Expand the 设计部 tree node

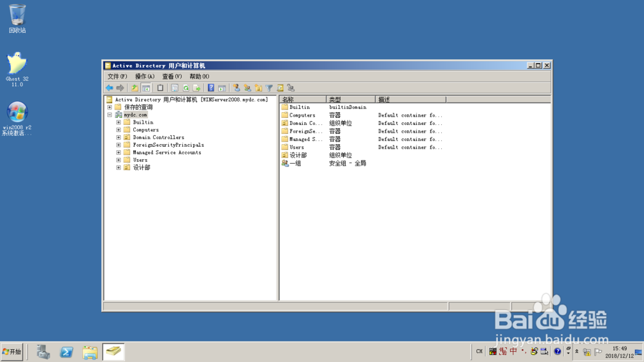[118, 167]
